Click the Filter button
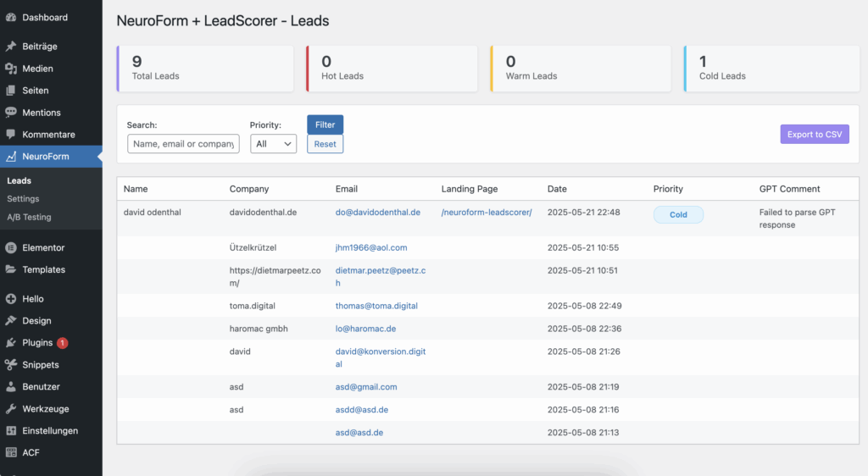Screen dimensions: 868x476 coord(325,125)
